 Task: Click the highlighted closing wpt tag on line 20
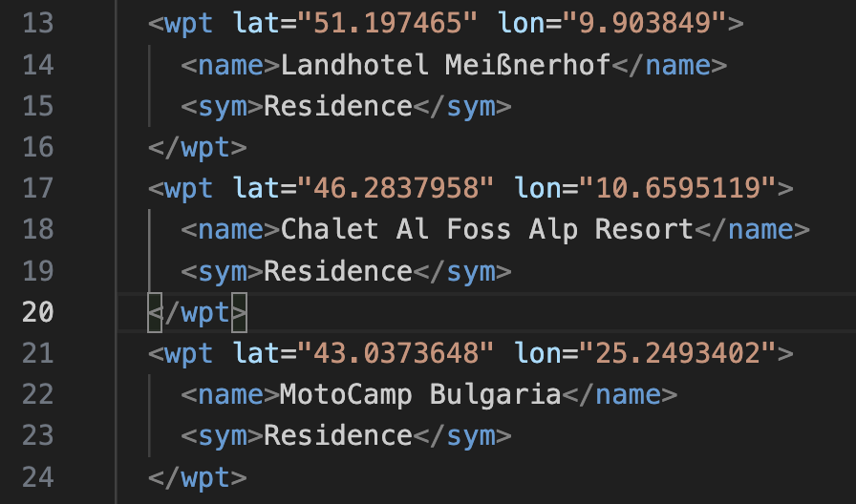pyautogui.click(x=197, y=312)
